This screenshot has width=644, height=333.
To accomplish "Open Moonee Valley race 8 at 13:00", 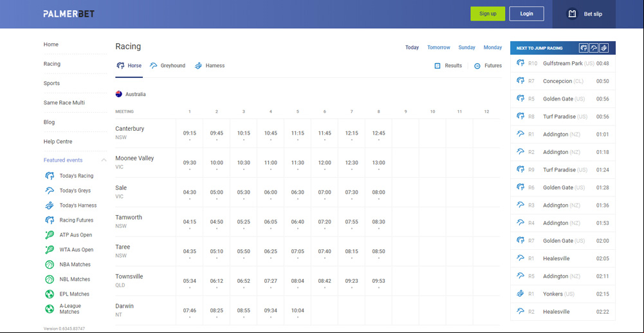I will click(x=378, y=163).
